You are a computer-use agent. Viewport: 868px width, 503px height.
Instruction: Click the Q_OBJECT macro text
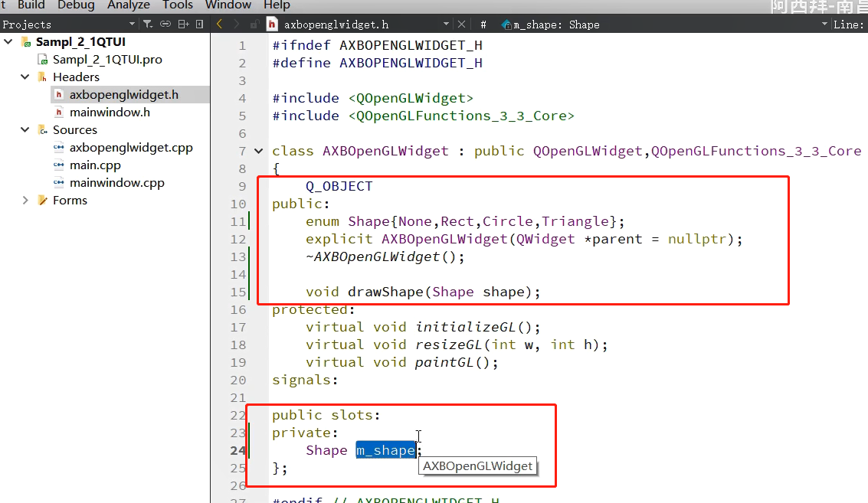coord(339,187)
